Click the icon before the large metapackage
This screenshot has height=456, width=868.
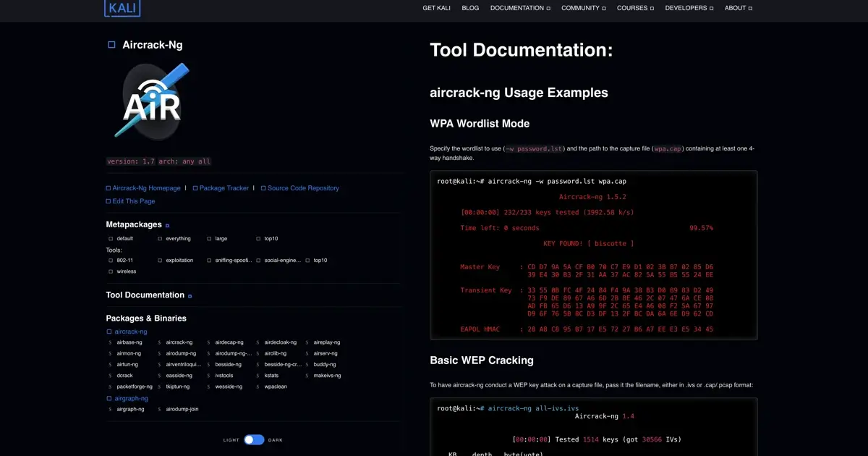coord(209,238)
